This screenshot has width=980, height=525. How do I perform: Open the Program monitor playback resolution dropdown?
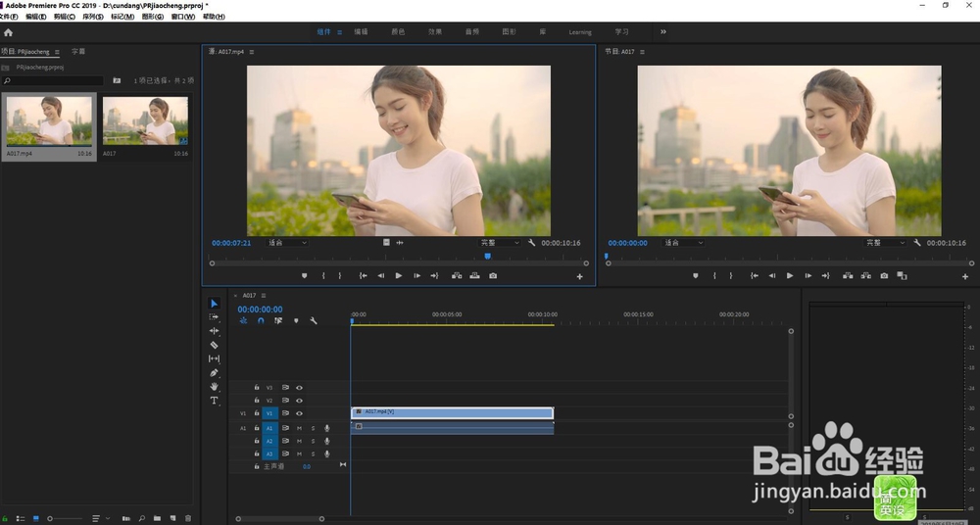(886, 243)
